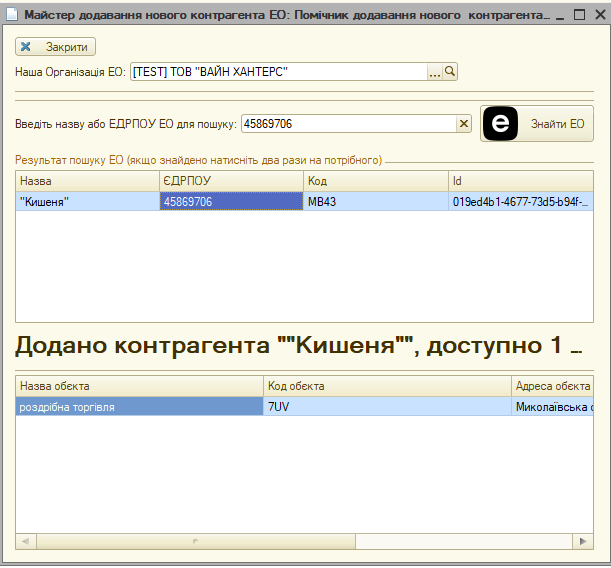The width and height of the screenshot is (611, 568).
Task: Click the Додано контрагента status message
Action: click(x=298, y=345)
